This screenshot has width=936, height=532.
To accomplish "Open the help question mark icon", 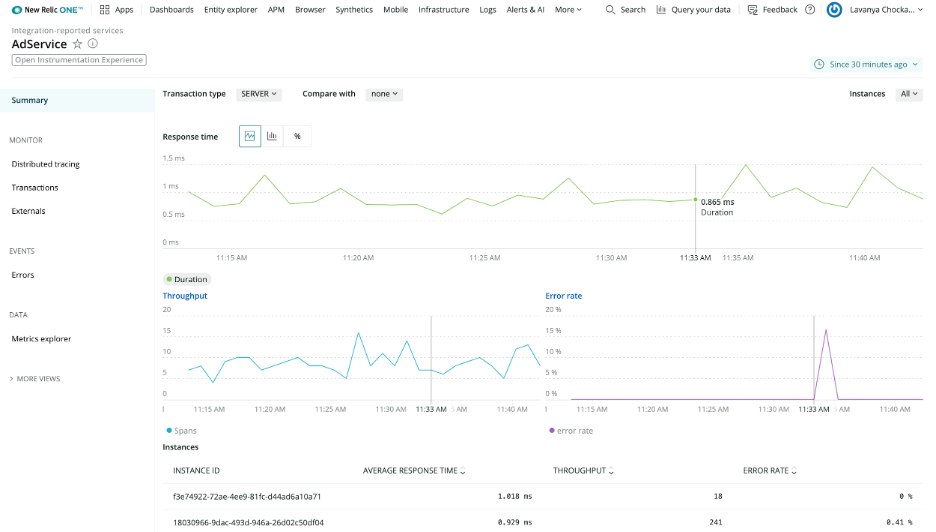I will [810, 10].
